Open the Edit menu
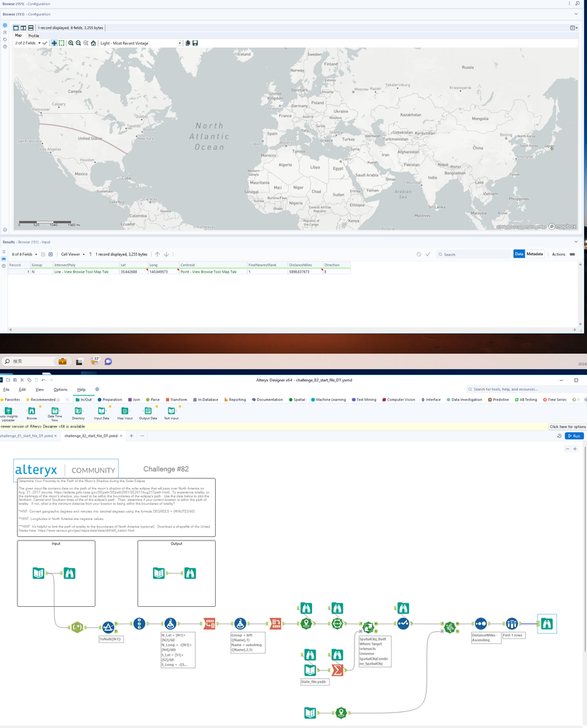 pos(23,390)
